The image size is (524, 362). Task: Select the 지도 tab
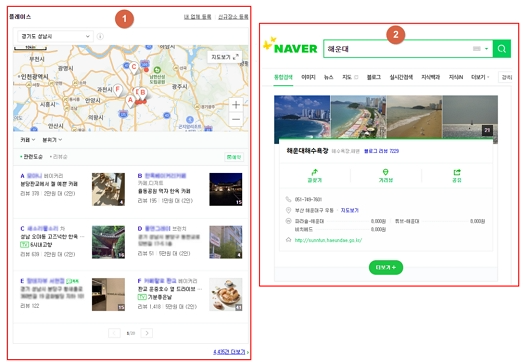pos(347,77)
